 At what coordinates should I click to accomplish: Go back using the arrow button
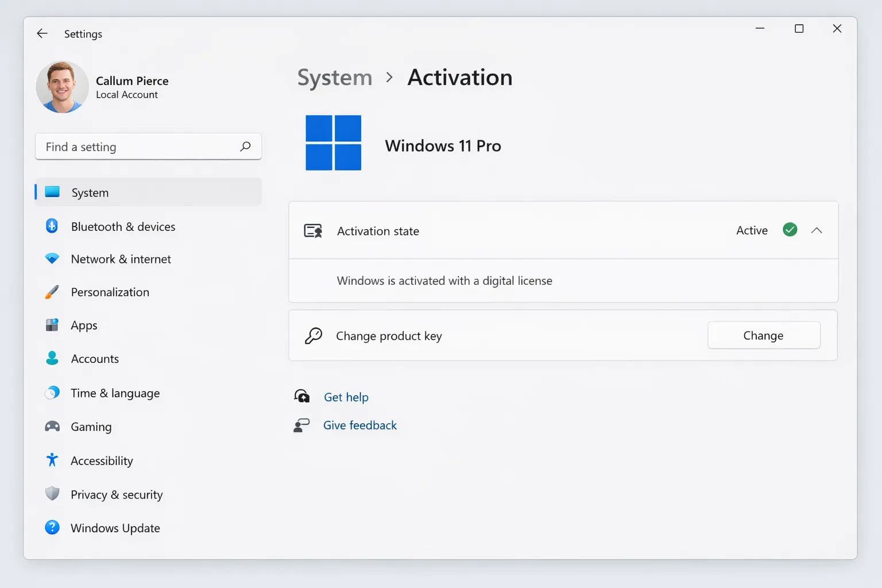coord(42,33)
